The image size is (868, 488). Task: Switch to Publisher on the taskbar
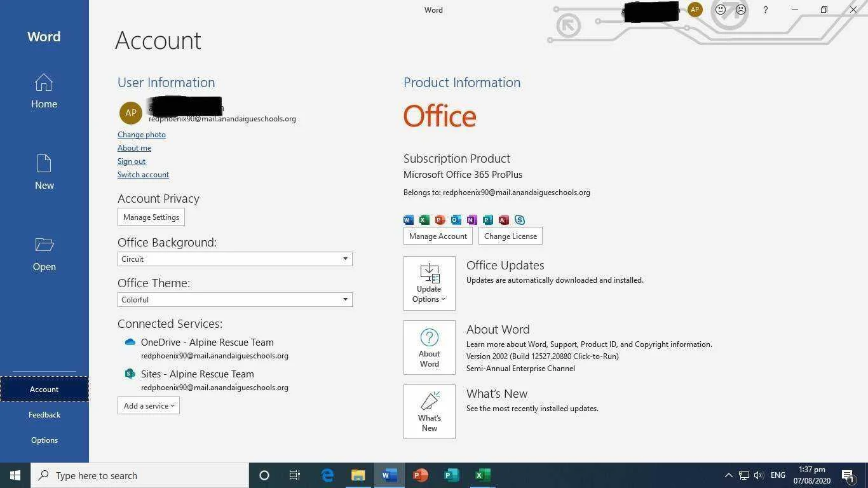[451, 475]
